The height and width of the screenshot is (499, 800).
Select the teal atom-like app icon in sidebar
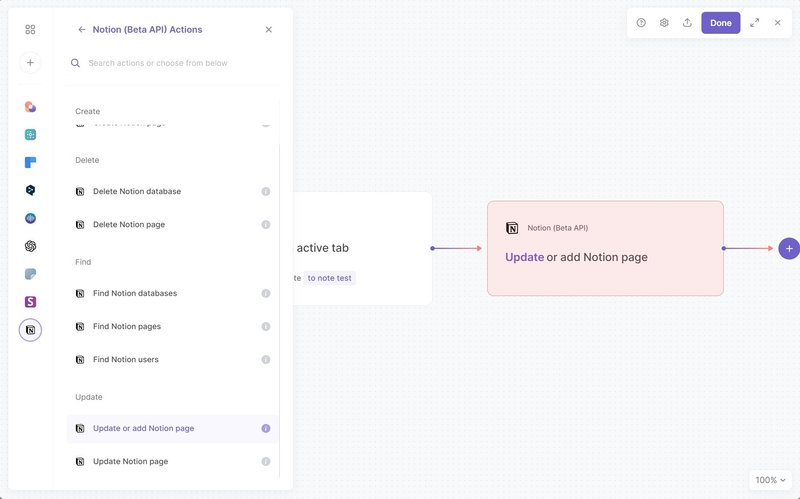tap(30, 135)
